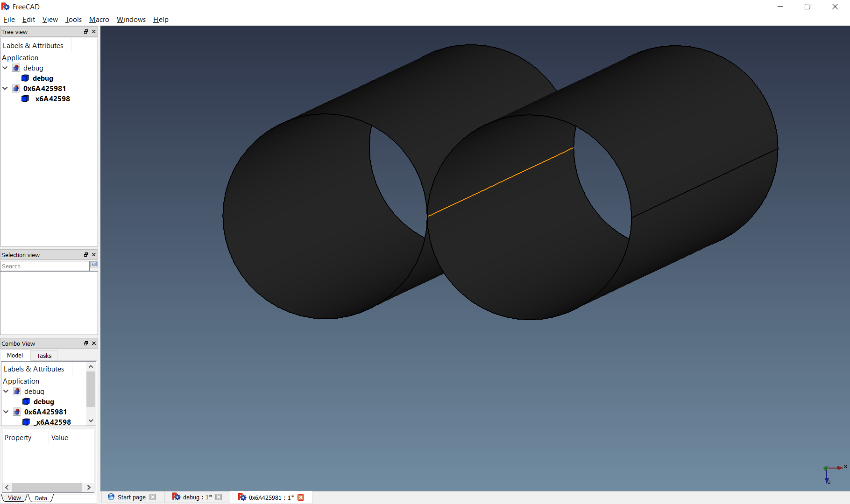This screenshot has width=850, height=504.
Task: Click the Search field in Selection view
Action: click(x=44, y=266)
